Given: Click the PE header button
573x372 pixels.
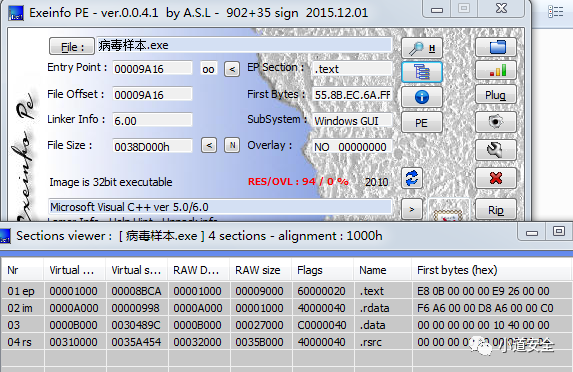Looking at the screenshot, I should [422, 122].
